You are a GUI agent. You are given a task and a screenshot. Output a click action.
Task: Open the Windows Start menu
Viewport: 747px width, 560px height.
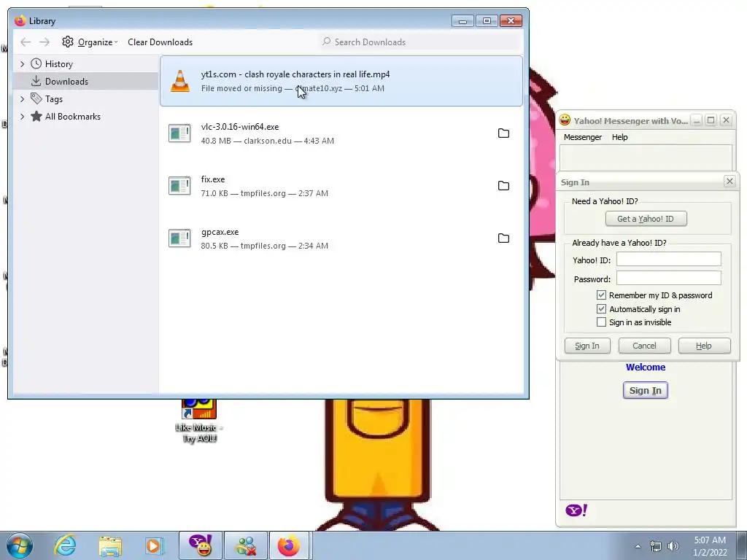point(20,545)
